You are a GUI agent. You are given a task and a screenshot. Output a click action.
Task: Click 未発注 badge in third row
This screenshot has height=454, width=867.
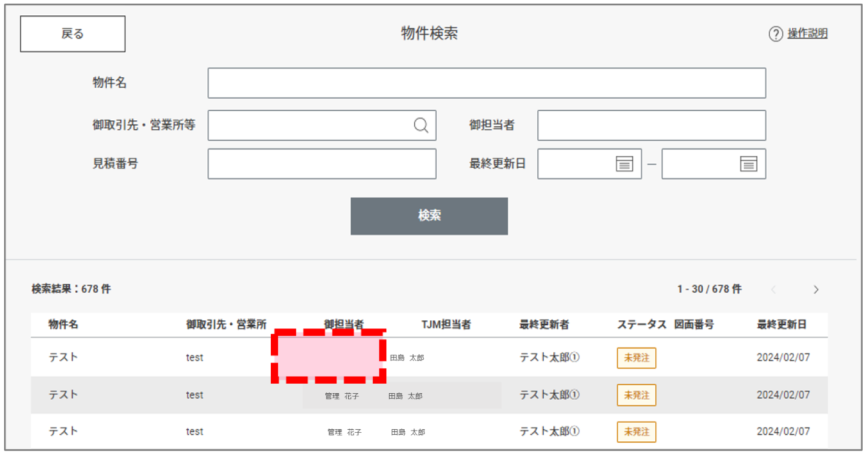[636, 432]
